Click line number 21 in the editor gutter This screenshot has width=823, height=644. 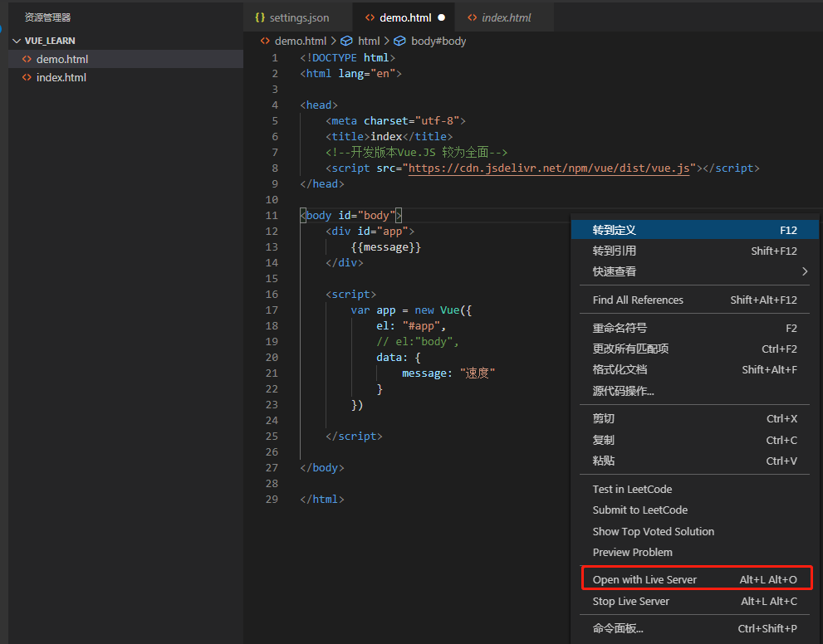point(272,373)
